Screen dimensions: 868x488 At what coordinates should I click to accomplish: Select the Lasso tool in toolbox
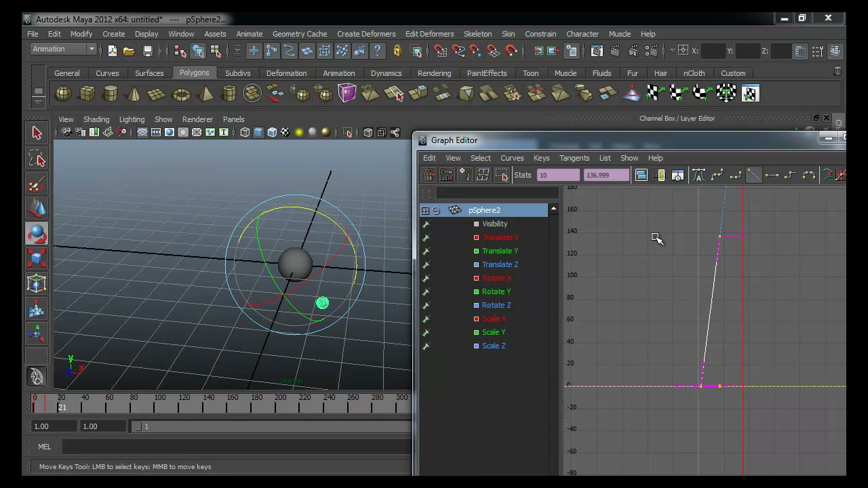pyautogui.click(x=37, y=159)
